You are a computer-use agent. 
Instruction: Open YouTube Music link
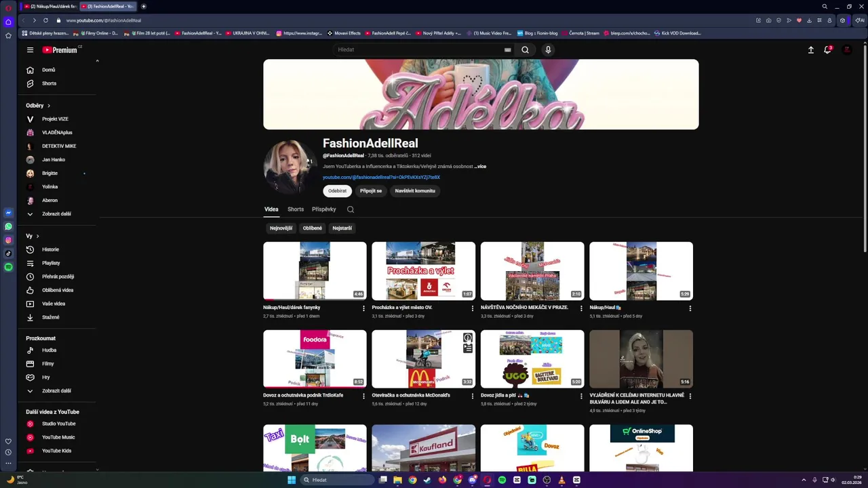pos(57,437)
